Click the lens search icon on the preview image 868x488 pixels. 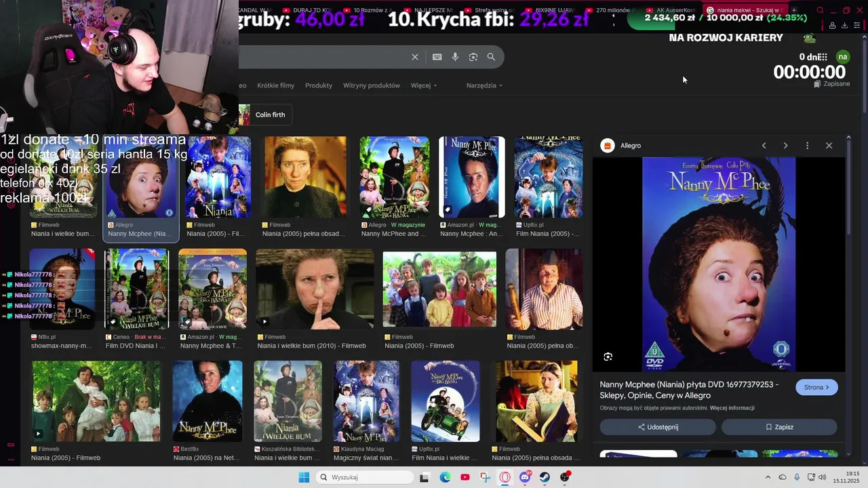coord(608,357)
